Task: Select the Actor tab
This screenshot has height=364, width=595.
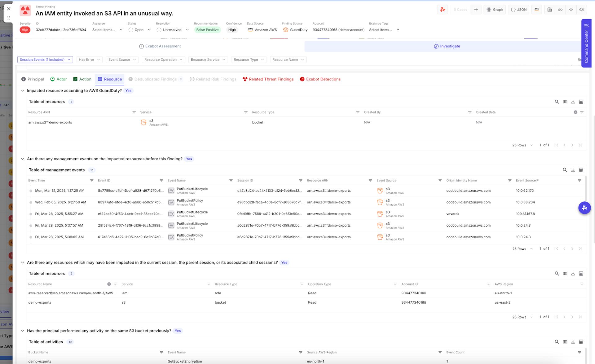Action: pos(59,79)
